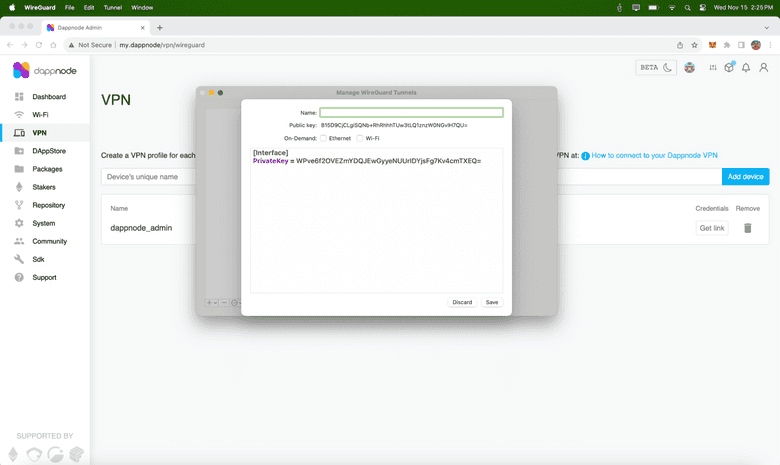
Task: Delete the dappnode_admin device with trash icon
Action: point(747,228)
